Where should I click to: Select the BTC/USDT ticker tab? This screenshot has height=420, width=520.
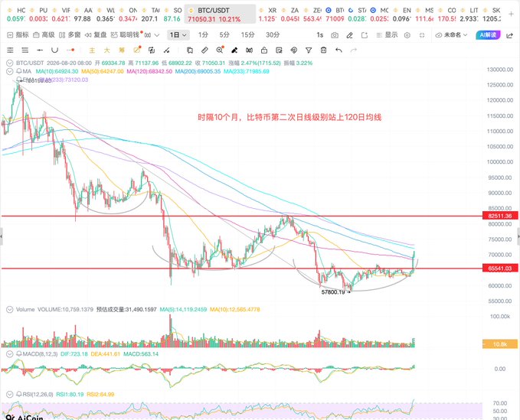221,15
